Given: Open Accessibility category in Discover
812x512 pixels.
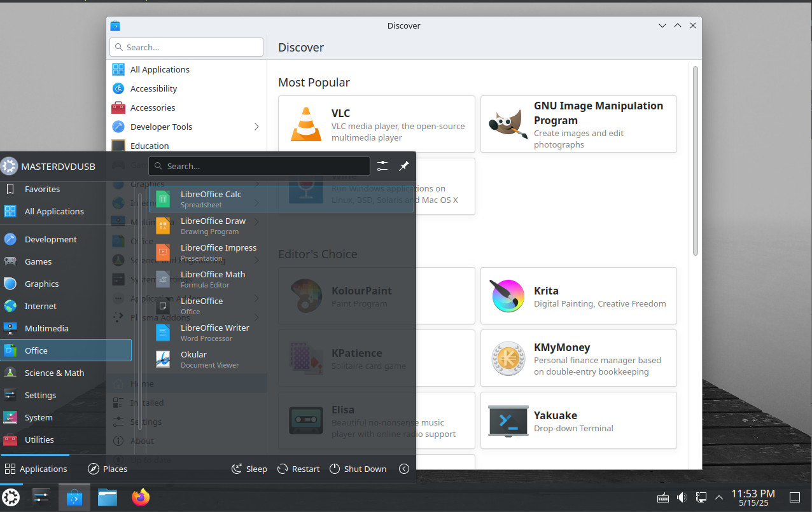Looking at the screenshot, I should 186,88.
